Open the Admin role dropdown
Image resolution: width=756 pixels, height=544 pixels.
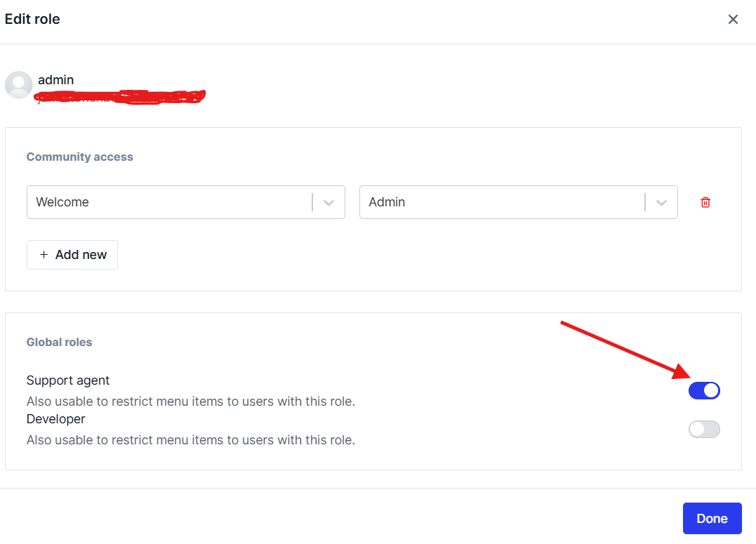coord(518,202)
